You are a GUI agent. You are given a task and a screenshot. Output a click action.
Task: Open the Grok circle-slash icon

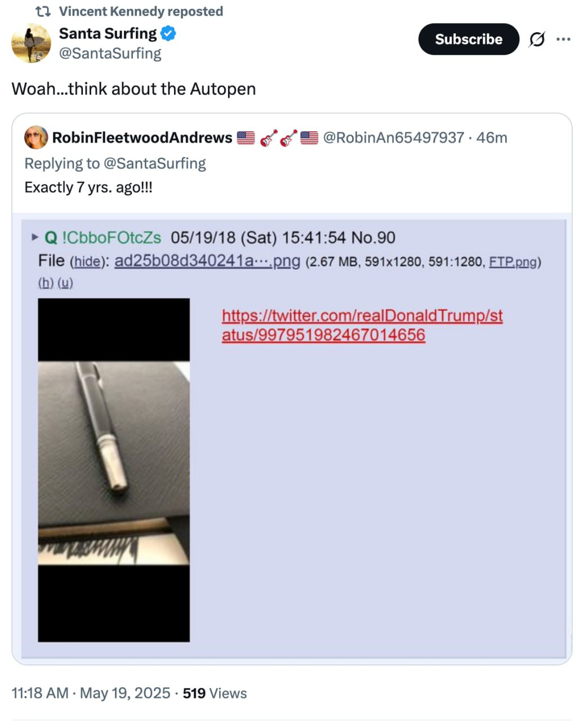(537, 39)
